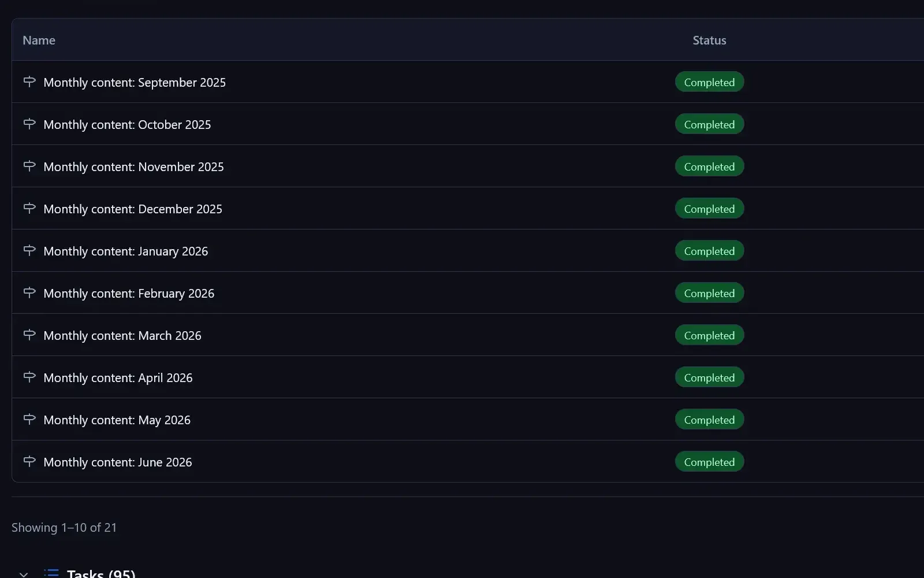Image resolution: width=924 pixels, height=578 pixels.
Task: Click milestone icon for November 2025 row
Action: [x=29, y=166]
